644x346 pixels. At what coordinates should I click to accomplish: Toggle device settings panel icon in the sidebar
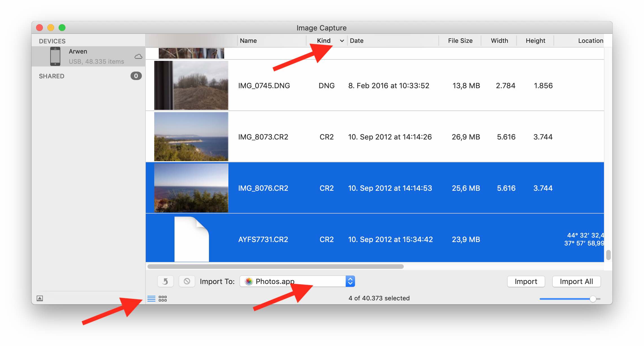(40, 298)
